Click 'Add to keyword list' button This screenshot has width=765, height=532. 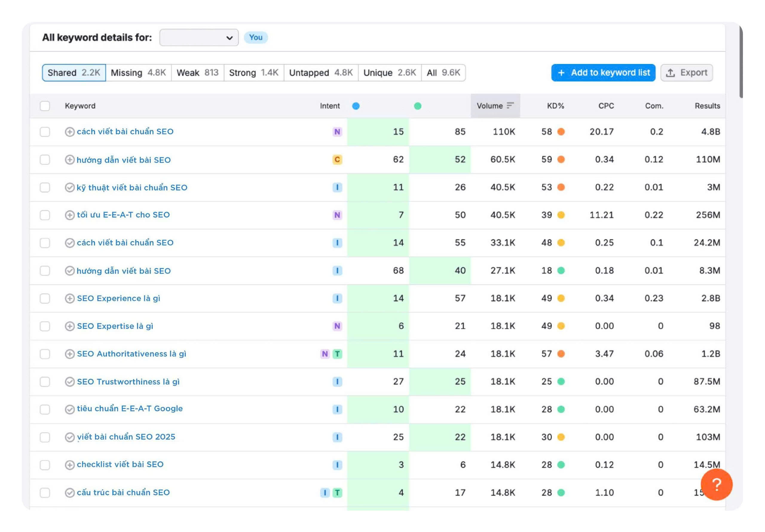[603, 73]
